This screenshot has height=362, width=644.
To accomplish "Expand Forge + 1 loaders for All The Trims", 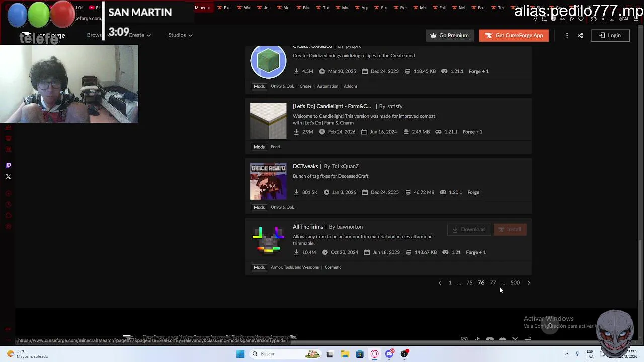I will pyautogui.click(x=475, y=252).
